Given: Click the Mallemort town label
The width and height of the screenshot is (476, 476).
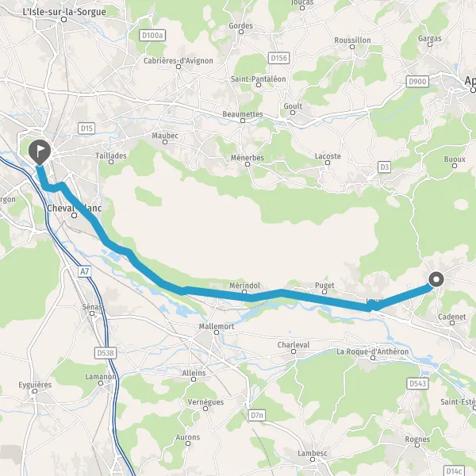Looking at the screenshot, I should pos(217,326).
